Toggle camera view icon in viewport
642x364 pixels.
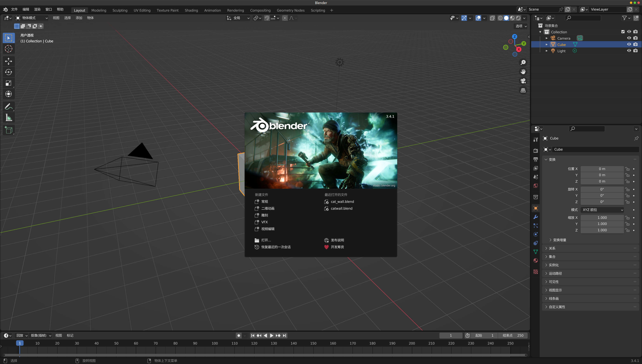tap(523, 81)
